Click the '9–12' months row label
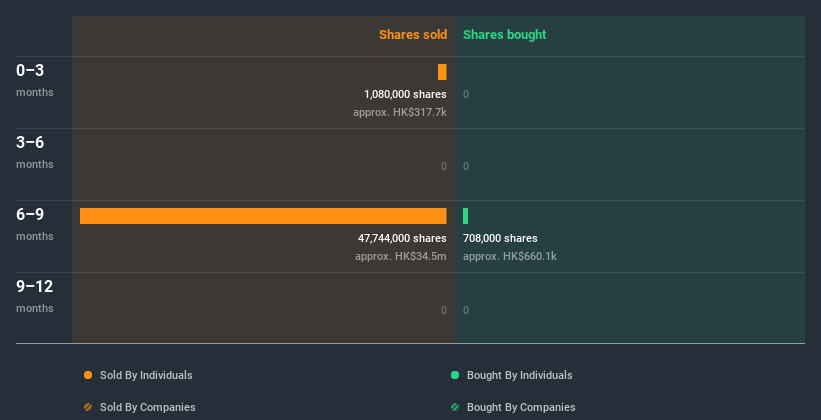The image size is (821, 420). (x=35, y=286)
